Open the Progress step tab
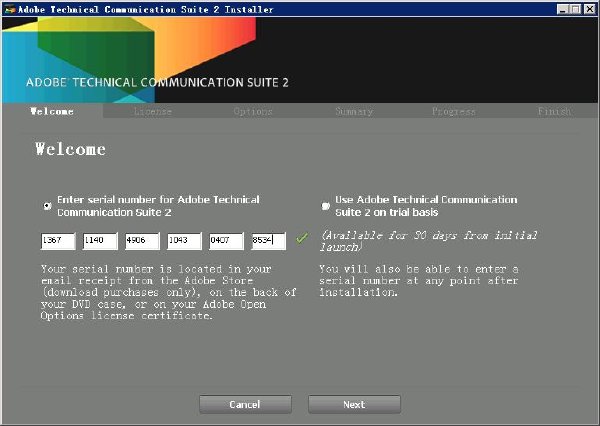This screenshot has height=426, width=600. [454, 111]
